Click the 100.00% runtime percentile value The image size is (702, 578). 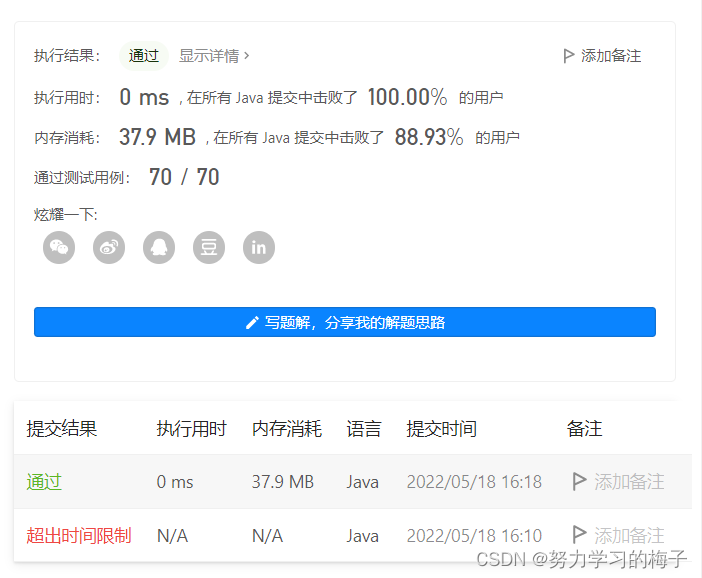click(407, 97)
